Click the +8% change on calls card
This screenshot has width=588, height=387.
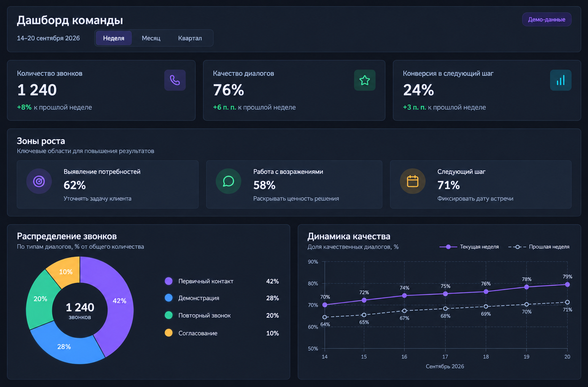pos(24,107)
